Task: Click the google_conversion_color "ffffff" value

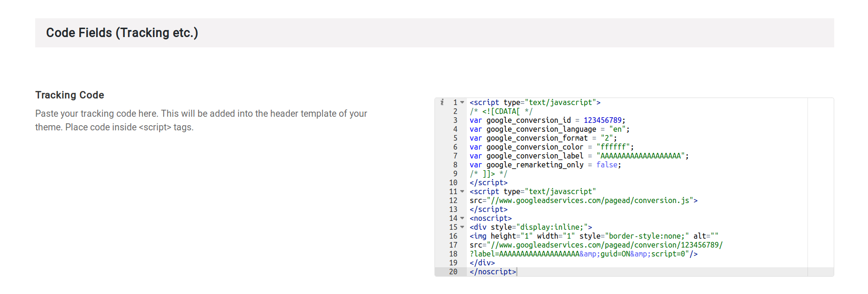Action: click(x=613, y=147)
